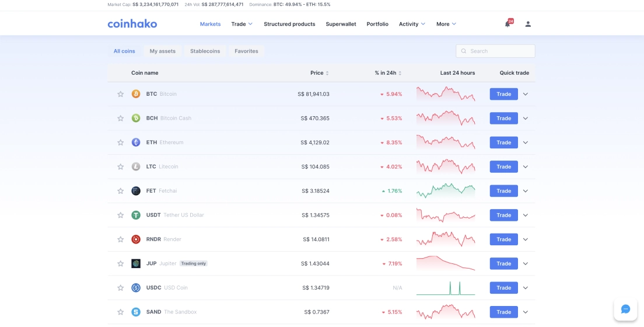Favorite RNDR with its star
Screen dimensions: 644x327
[120, 239]
